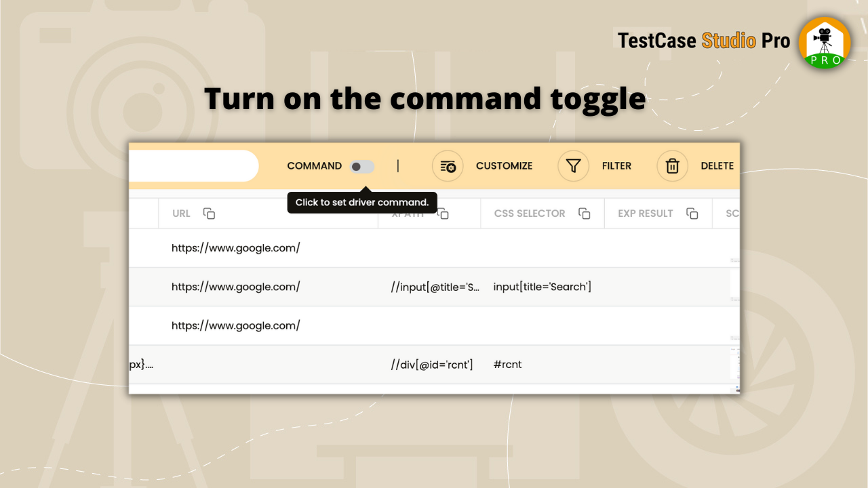The width and height of the screenshot is (868, 488).
Task: Click the CUSTOMIZE button label
Action: coord(505,166)
